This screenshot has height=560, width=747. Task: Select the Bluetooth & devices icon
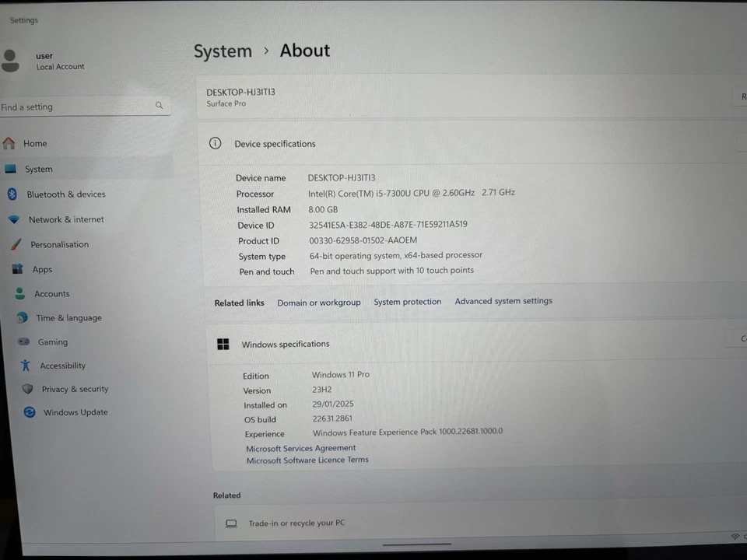click(14, 194)
